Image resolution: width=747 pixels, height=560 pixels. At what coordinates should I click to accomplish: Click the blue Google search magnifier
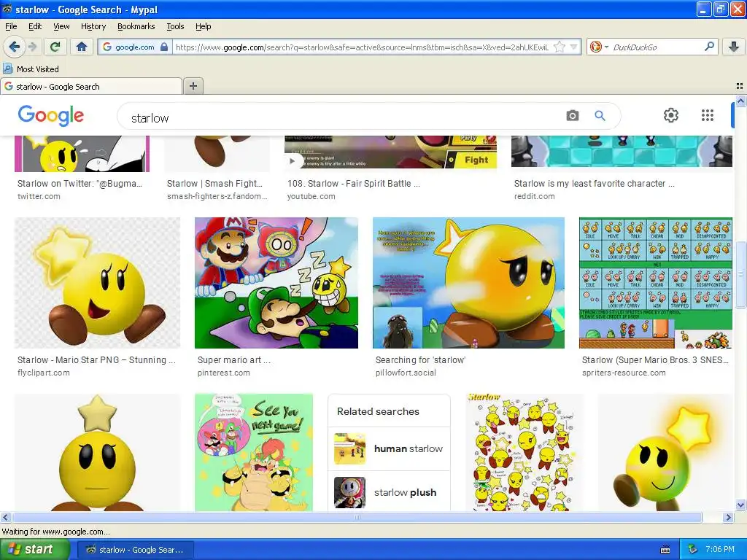click(600, 115)
